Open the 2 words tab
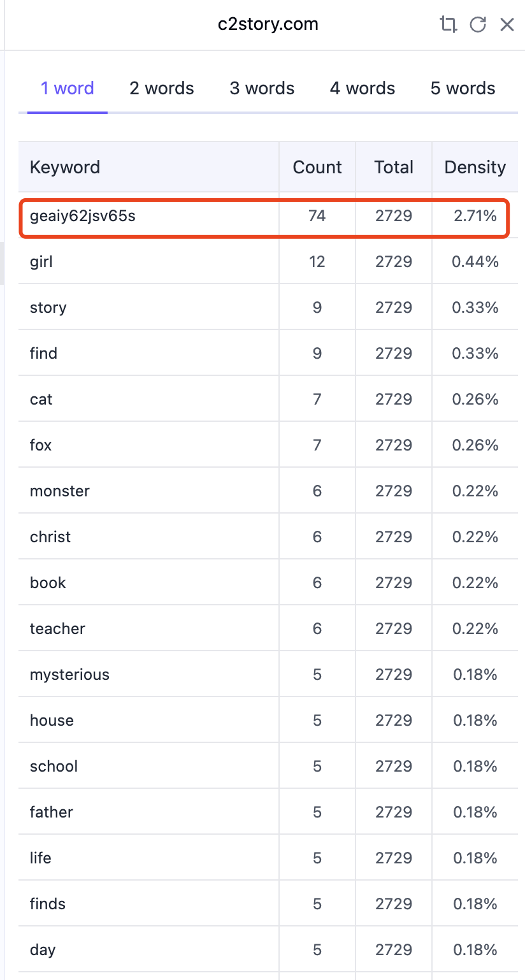 tap(162, 88)
